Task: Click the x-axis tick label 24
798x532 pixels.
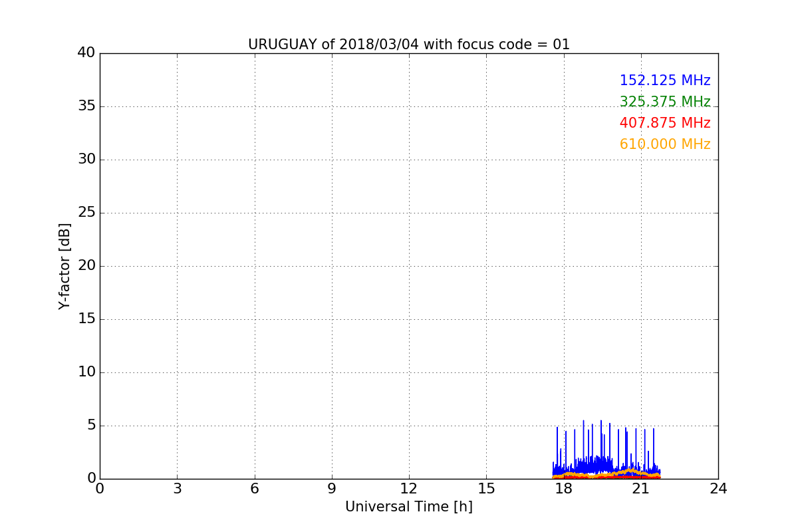Action: (x=718, y=489)
